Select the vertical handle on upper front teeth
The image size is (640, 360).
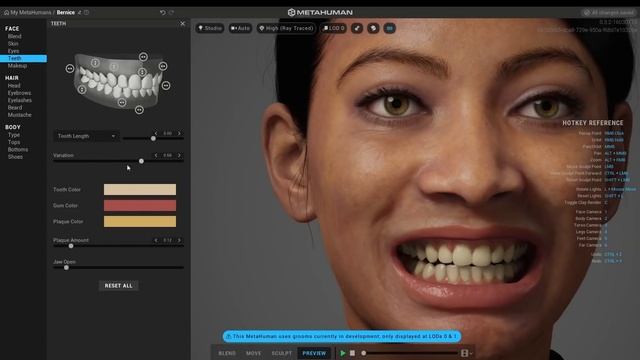142,72
